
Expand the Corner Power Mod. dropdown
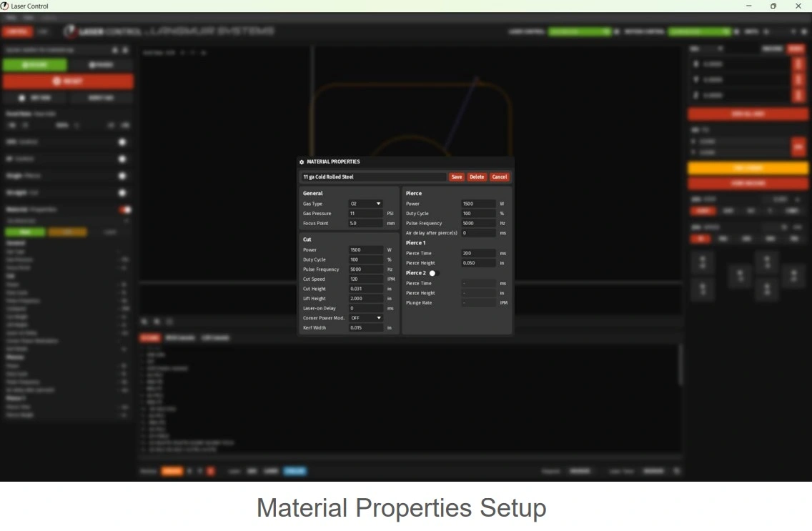click(365, 318)
